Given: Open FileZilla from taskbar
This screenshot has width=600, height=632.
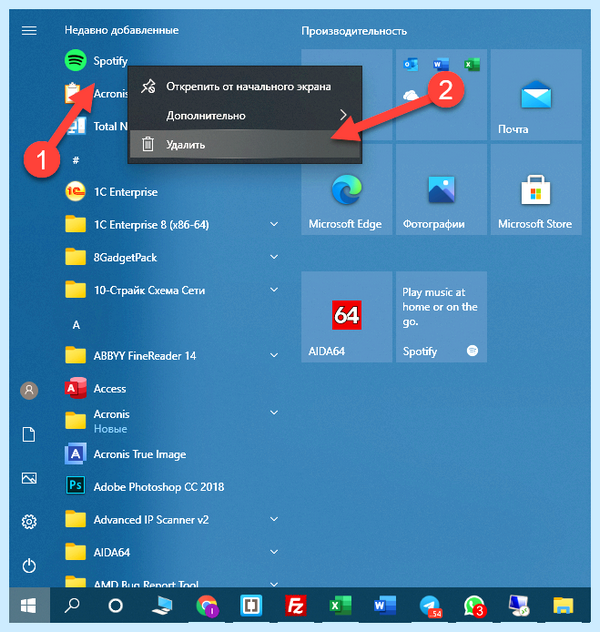Looking at the screenshot, I should coord(295,605).
